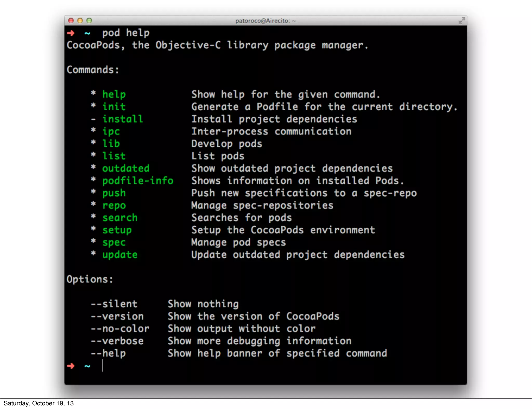Viewport: 532px width, 409px height.
Task: Click the --verbose option text
Action: coord(117,341)
